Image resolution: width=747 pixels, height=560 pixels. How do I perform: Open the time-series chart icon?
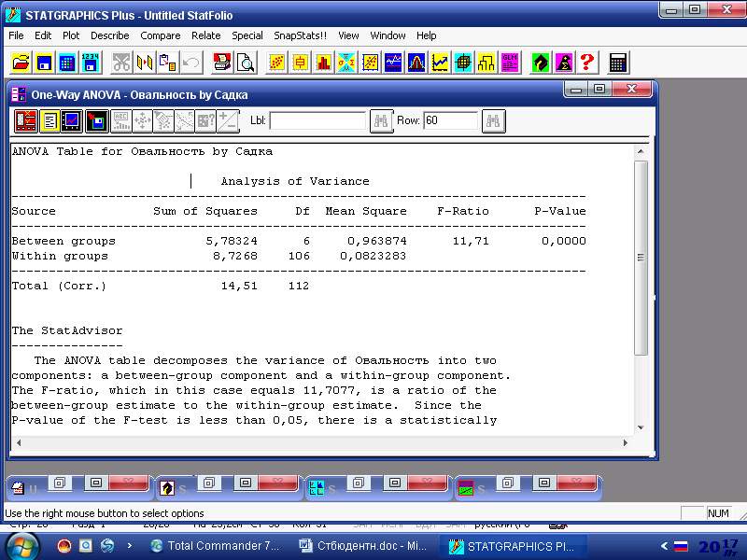pyautogui.click(x=393, y=63)
